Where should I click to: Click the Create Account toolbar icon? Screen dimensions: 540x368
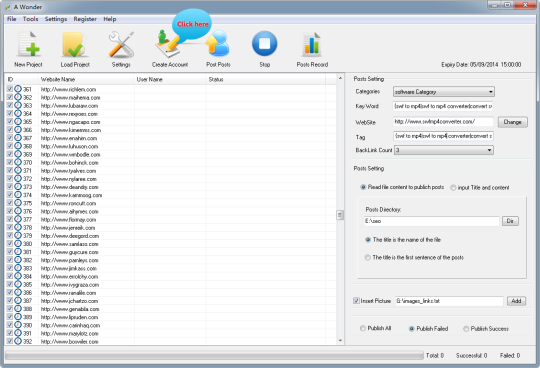tap(168, 44)
